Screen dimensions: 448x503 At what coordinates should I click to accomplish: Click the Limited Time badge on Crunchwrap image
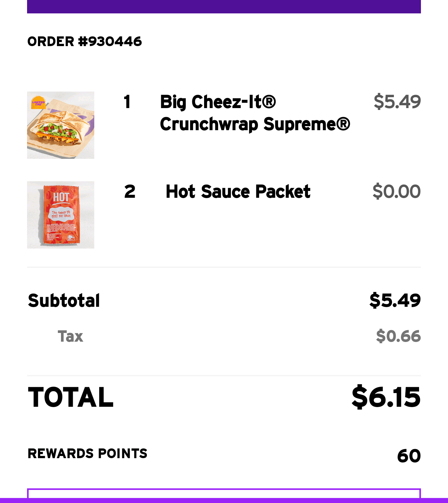(x=38, y=103)
